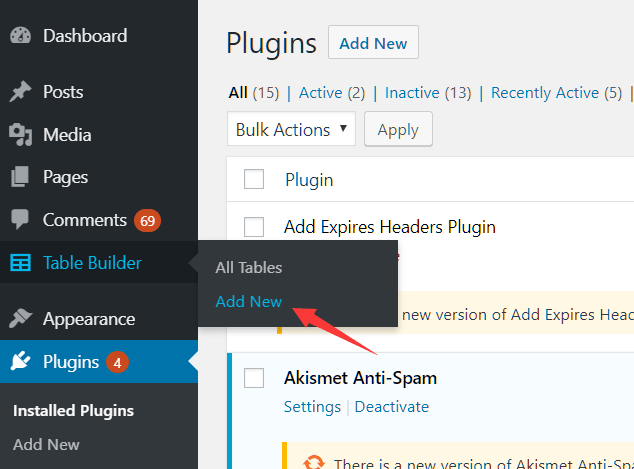Image resolution: width=634 pixels, height=469 pixels.
Task: Click the Apply button
Action: (x=398, y=130)
